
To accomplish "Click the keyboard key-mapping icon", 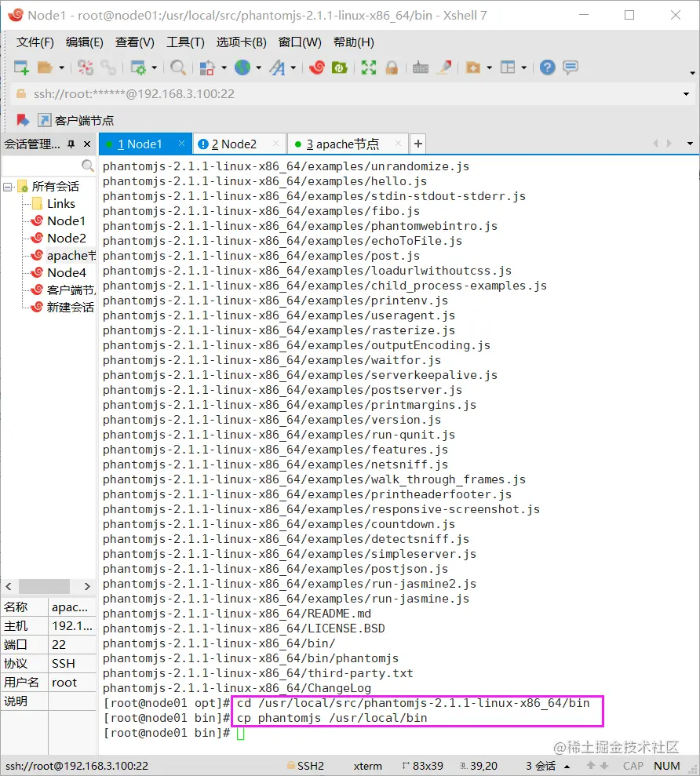I will tap(421, 67).
